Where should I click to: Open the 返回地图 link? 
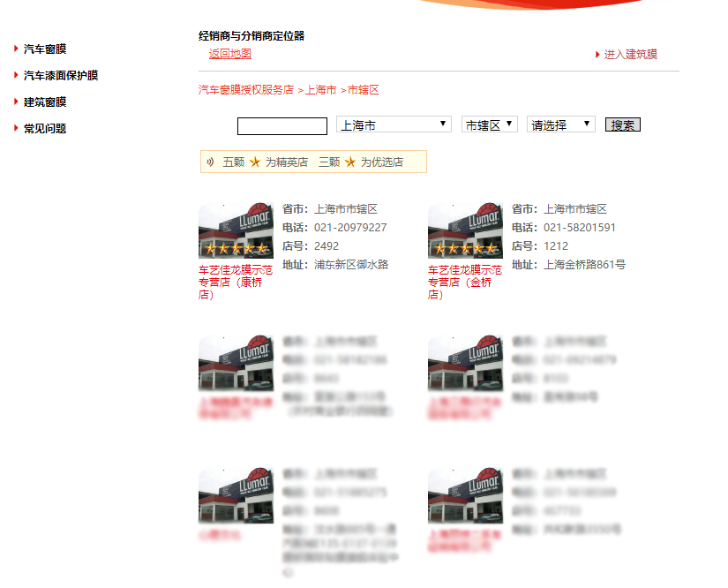(229, 54)
